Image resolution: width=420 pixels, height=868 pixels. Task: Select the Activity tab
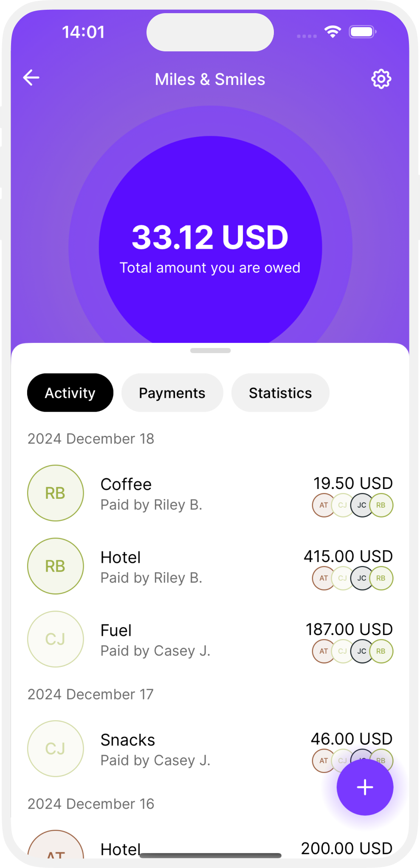(x=70, y=393)
